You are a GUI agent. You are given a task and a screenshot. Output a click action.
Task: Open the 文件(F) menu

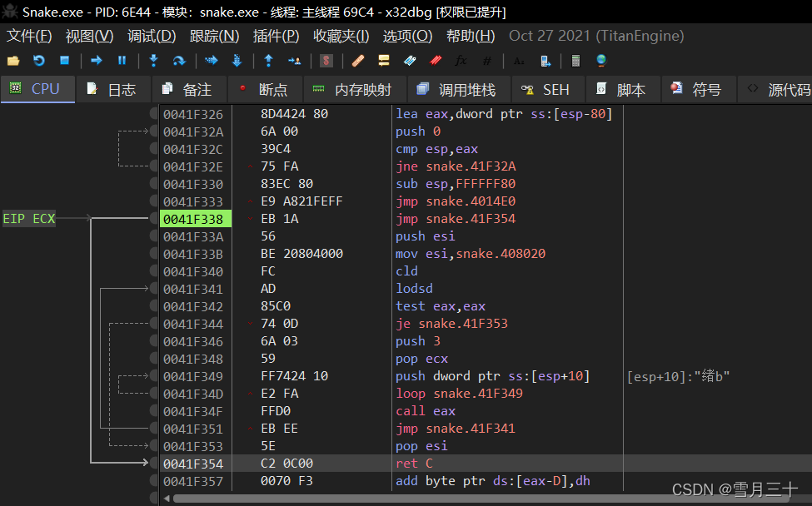point(29,36)
